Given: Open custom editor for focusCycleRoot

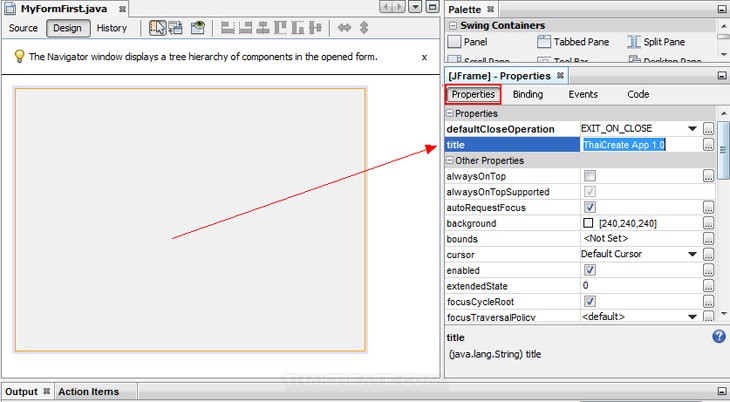Looking at the screenshot, I should point(708,301).
